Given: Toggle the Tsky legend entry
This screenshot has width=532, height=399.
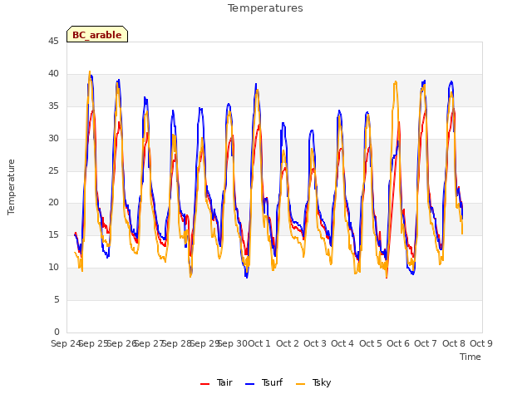Looking at the screenshot, I should pyautogui.click(x=313, y=382).
